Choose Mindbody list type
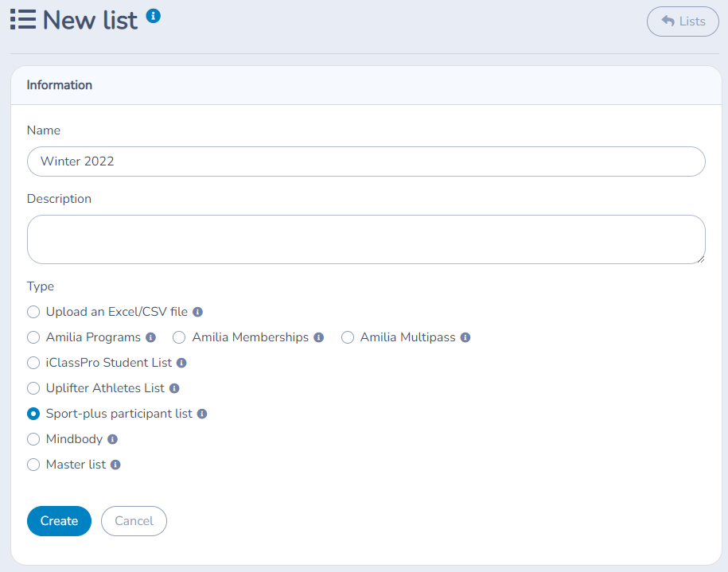Screen dimensions: 728x572 click(33, 439)
